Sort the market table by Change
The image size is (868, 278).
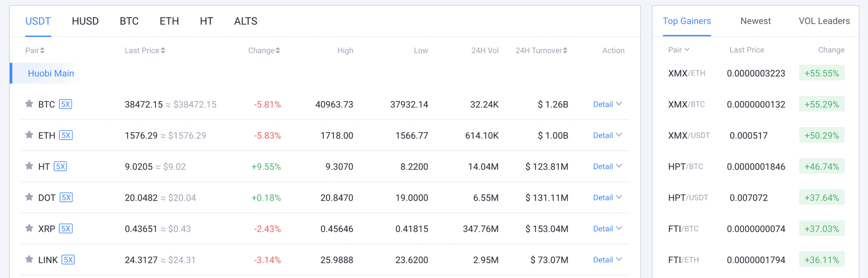tap(264, 50)
